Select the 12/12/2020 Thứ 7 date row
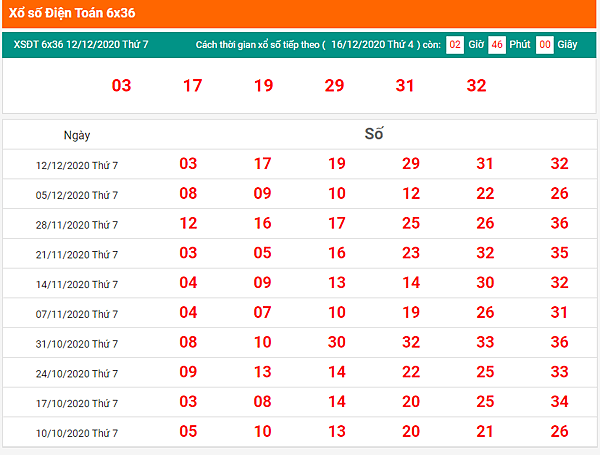Image resolution: width=600 pixels, height=455 pixels. [300, 164]
